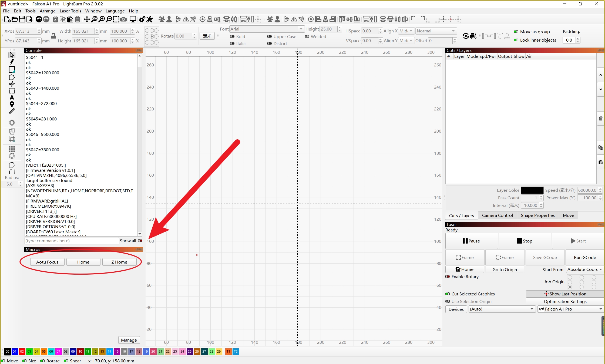Toggle Cut Selected Graphics switch

[x=448, y=294]
